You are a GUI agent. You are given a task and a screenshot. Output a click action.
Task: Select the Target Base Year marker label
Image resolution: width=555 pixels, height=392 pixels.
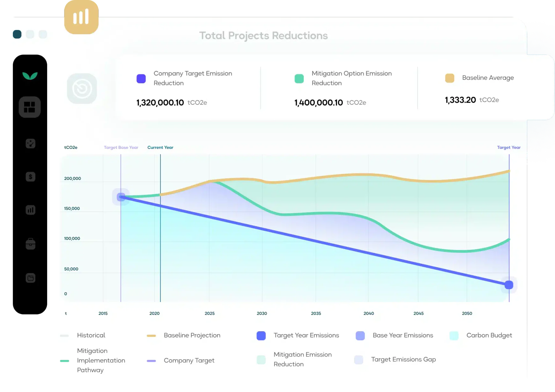tap(121, 147)
